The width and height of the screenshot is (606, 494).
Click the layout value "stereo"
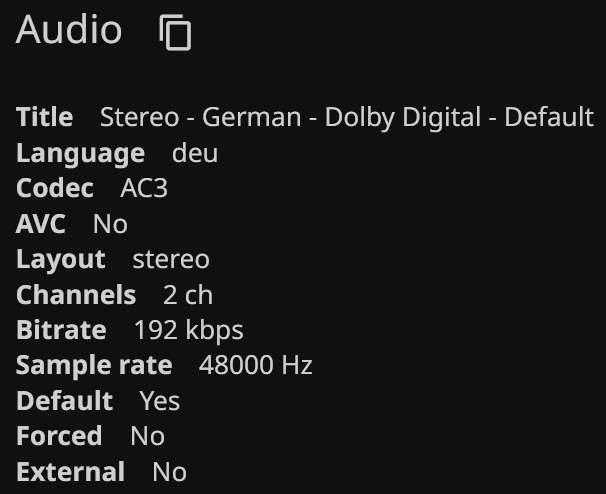(x=171, y=260)
